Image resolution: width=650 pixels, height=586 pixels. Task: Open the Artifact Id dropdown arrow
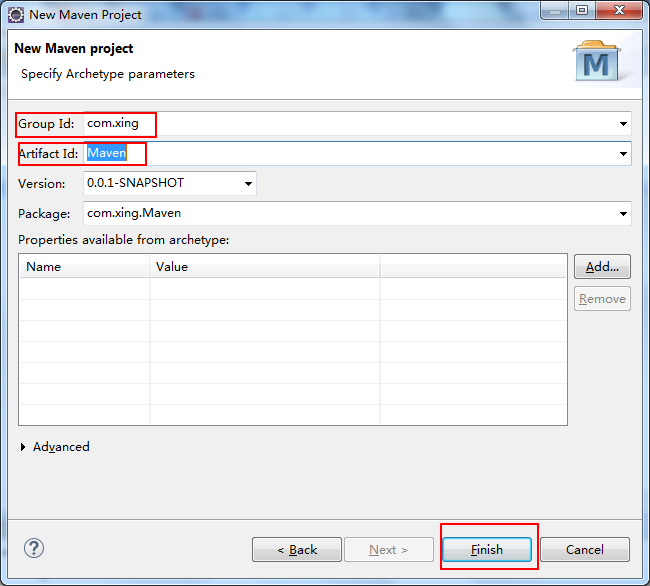click(623, 154)
